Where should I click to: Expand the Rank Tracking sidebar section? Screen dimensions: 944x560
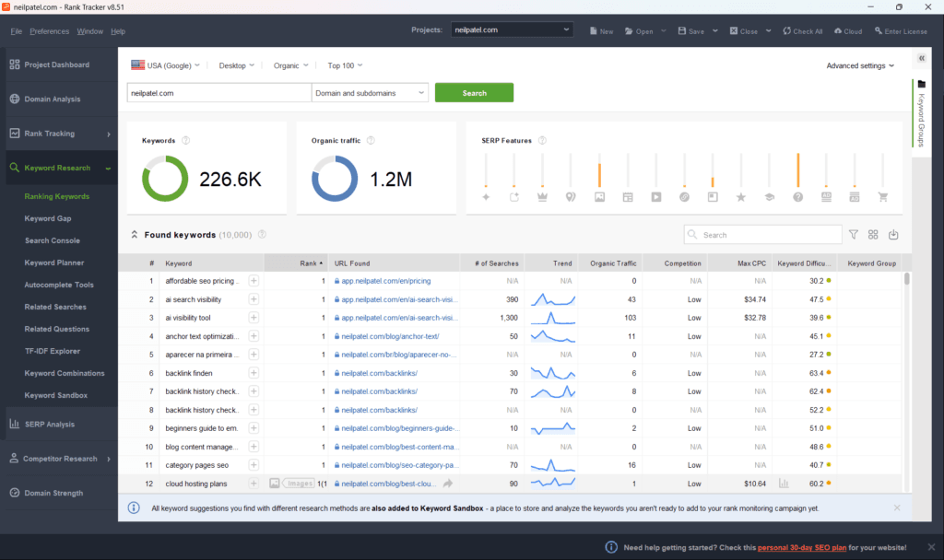pyautogui.click(x=109, y=134)
